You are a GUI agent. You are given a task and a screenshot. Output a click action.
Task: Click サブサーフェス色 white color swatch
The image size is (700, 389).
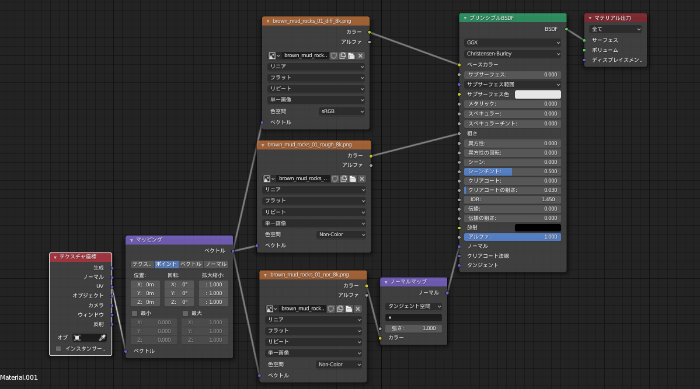click(x=538, y=94)
